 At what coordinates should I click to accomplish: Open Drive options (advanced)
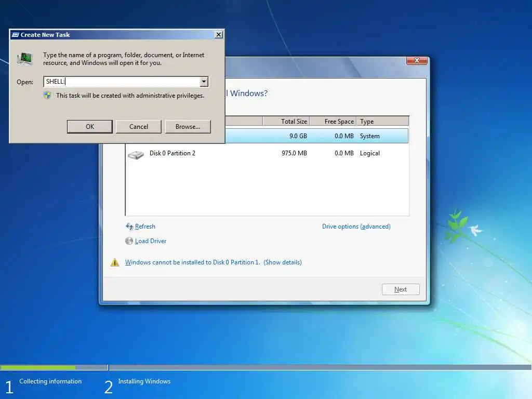356,227
